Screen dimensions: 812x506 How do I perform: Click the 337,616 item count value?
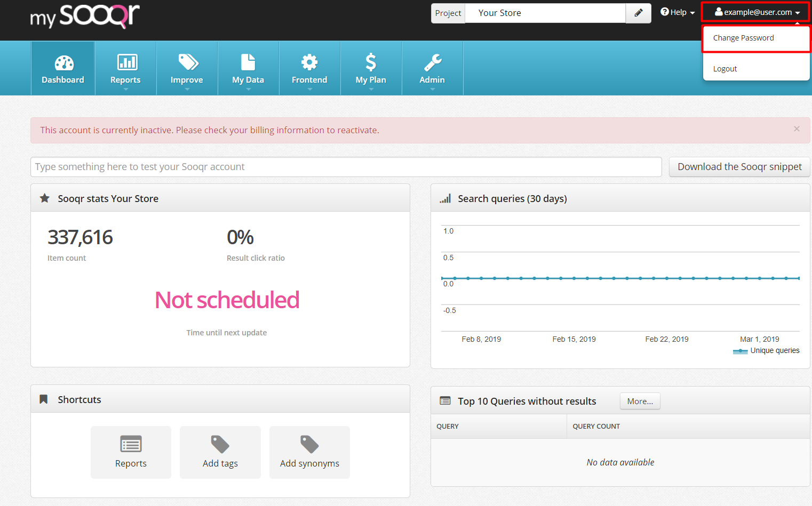pos(80,237)
